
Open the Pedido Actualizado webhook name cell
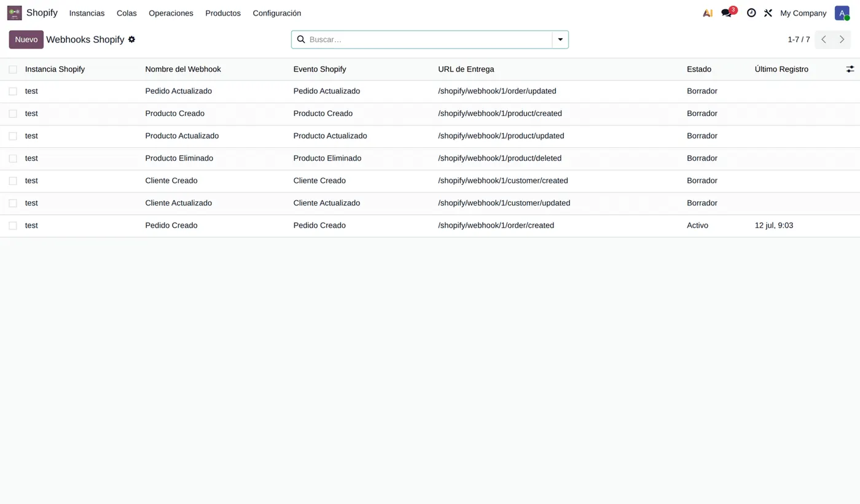(x=179, y=91)
